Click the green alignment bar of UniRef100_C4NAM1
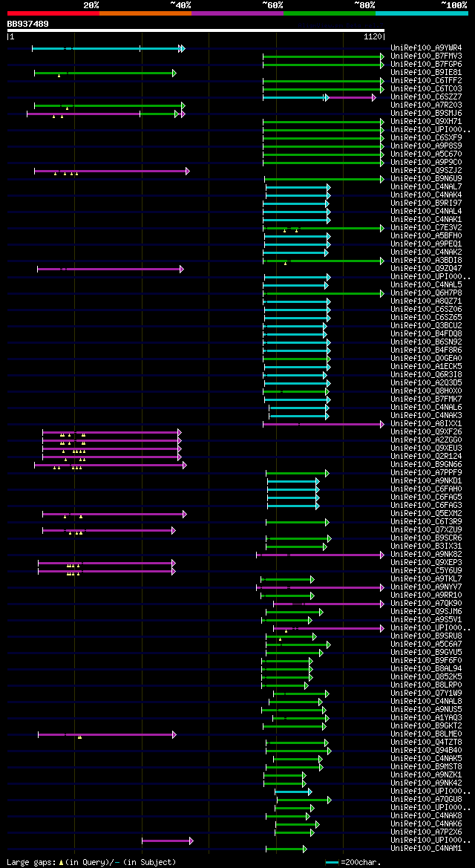Screen dimensions: 475x868 (286, 849)
